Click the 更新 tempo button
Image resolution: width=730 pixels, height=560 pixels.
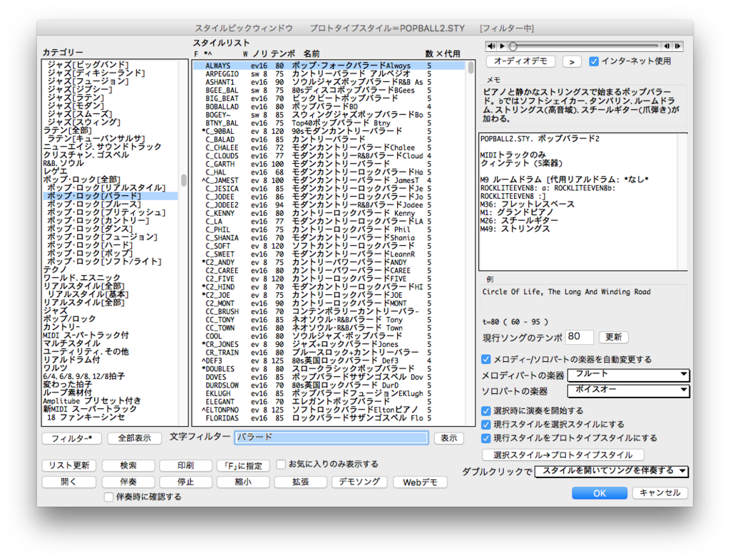[x=613, y=337]
